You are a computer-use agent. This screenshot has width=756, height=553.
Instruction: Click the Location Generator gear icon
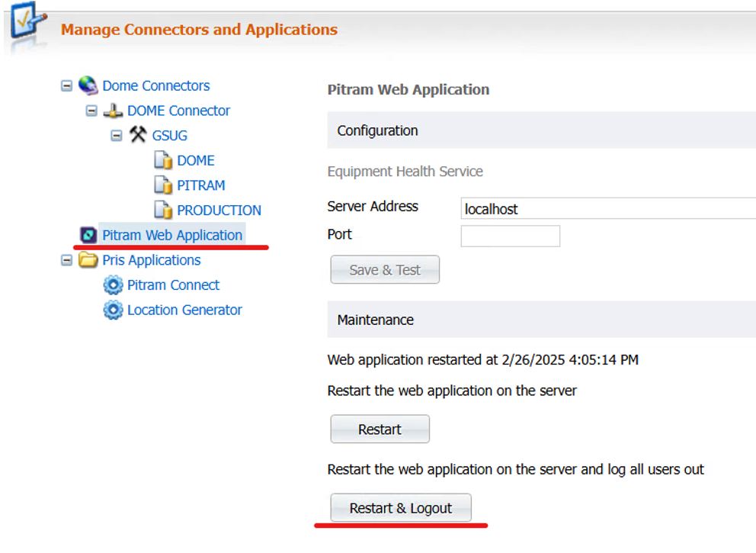113,310
